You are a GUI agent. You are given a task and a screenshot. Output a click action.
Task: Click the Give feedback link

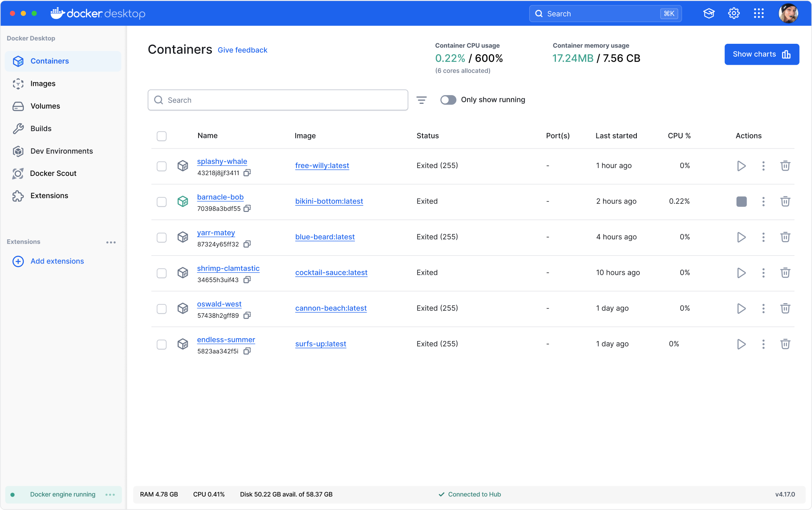tap(243, 50)
